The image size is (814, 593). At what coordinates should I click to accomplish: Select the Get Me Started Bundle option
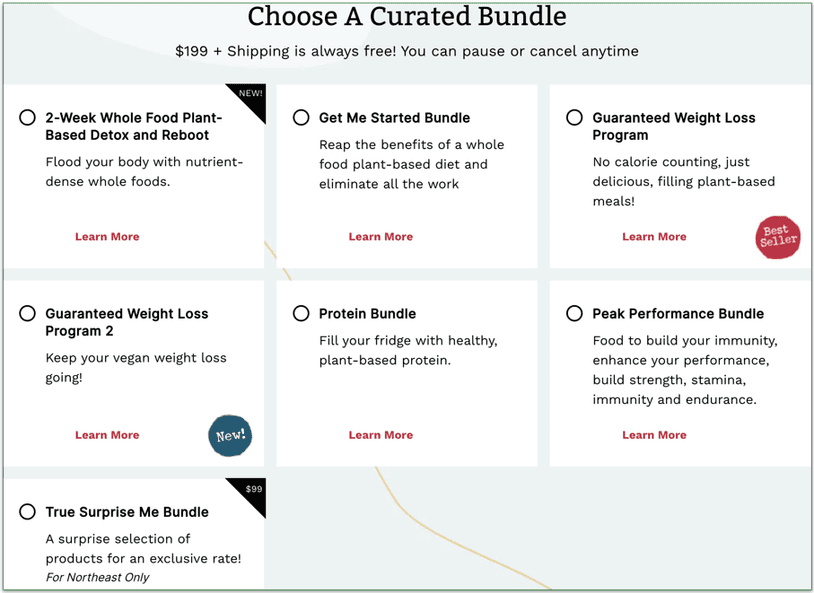tap(301, 117)
